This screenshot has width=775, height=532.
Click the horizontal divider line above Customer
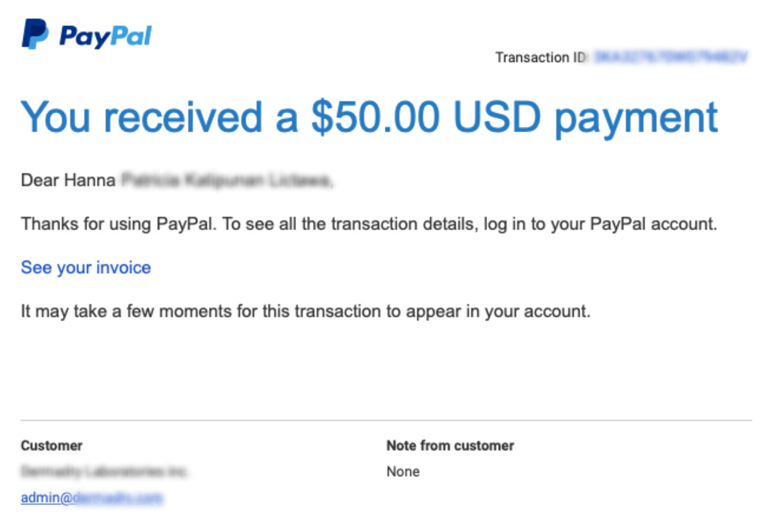pyautogui.click(x=386, y=420)
